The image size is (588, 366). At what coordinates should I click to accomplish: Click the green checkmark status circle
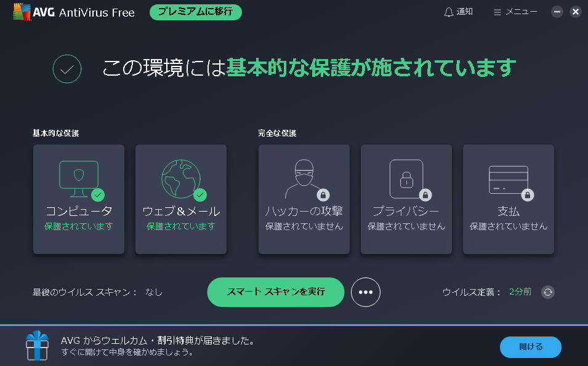[x=66, y=70]
